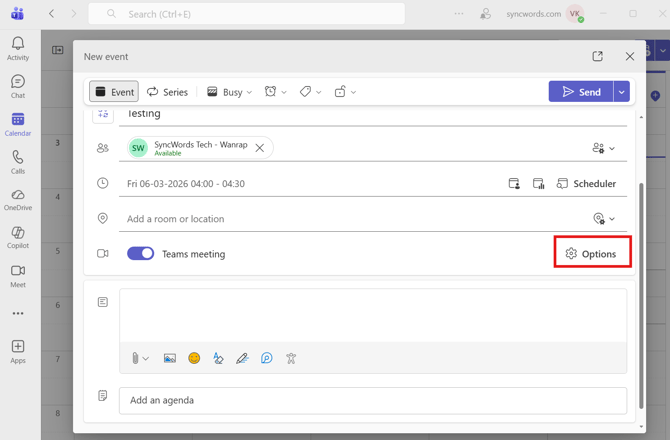Go to OneDrive in the sidebar

[18, 200]
